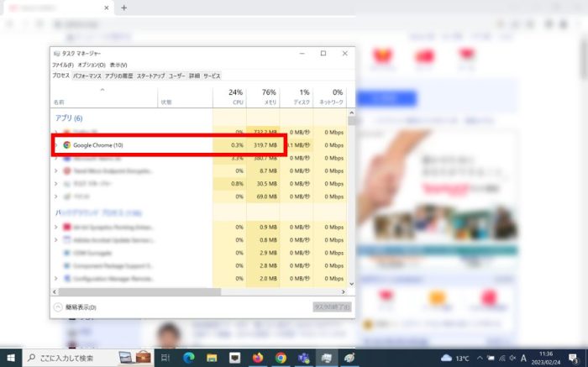Click the タスクの終了 button
The height and width of the screenshot is (367, 588).
pos(331,307)
